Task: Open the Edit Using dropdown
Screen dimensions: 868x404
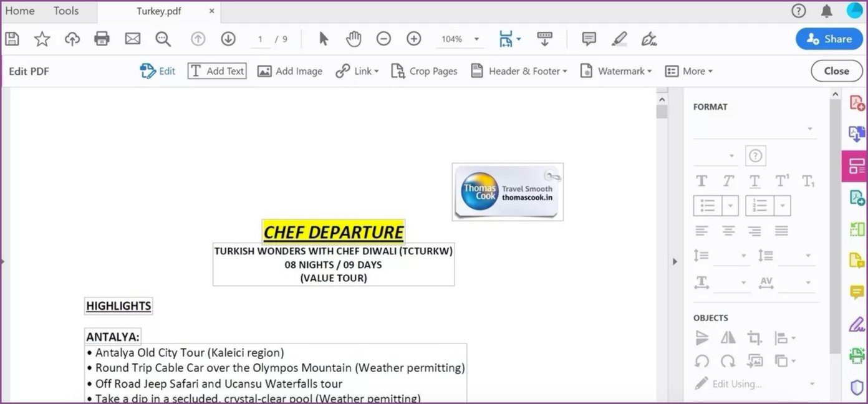Action: pos(755,383)
